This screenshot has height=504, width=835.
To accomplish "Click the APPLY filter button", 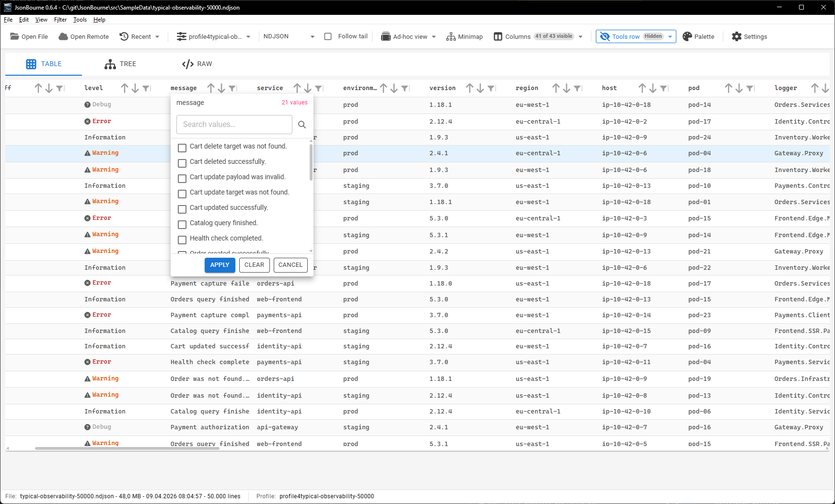I will [220, 265].
